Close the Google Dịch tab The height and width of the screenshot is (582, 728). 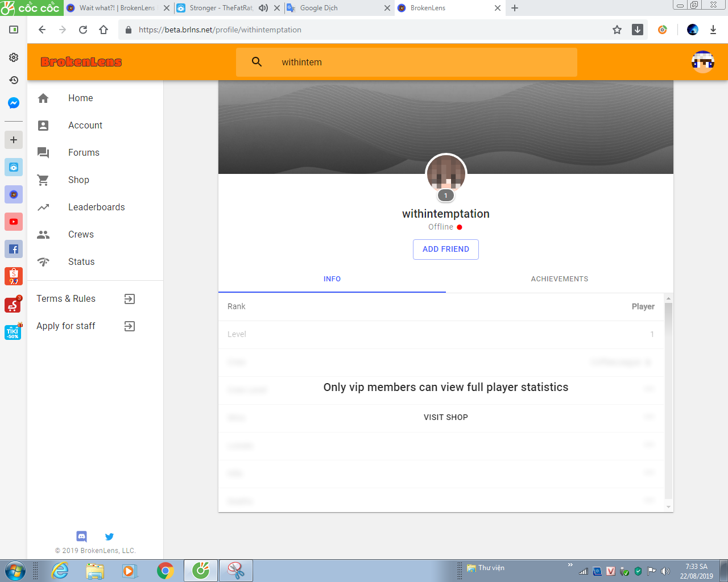click(387, 8)
